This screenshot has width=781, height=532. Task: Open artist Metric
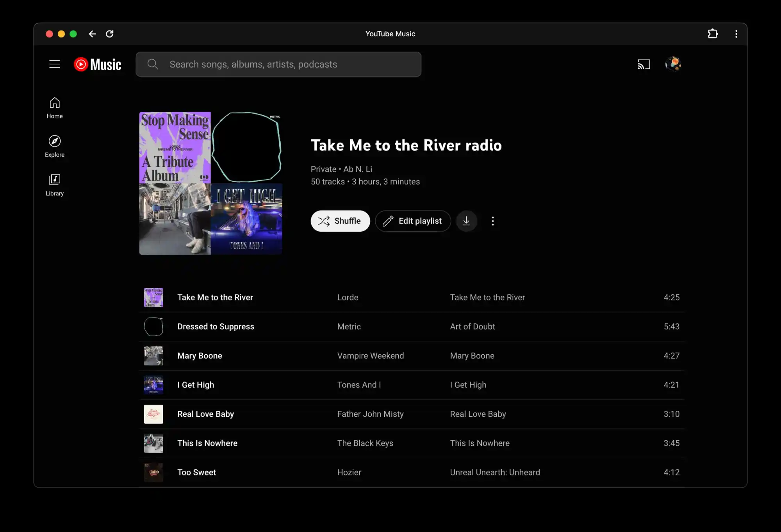coord(349,327)
